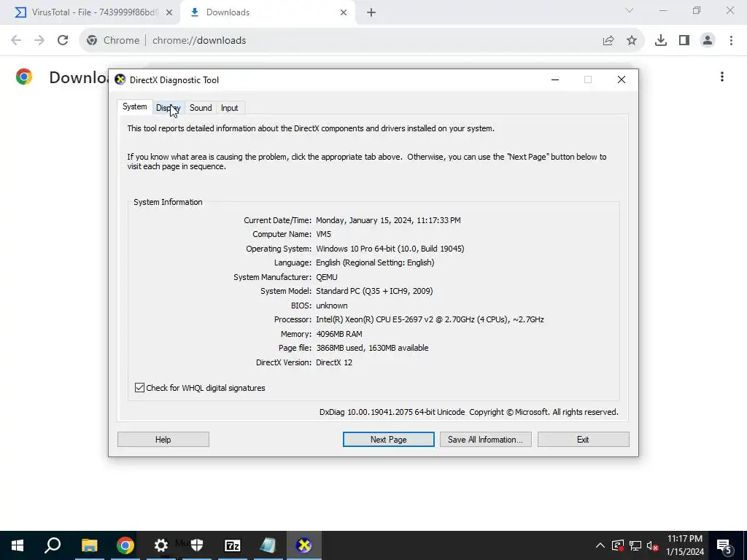This screenshot has height=560, width=747.
Task: Exit the DirectX Diagnostic Tool
Action: click(583, 440)
